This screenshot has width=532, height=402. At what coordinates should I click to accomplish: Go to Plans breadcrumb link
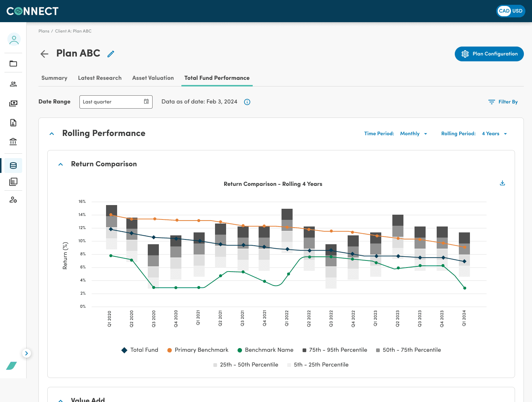tap(44, 31)
